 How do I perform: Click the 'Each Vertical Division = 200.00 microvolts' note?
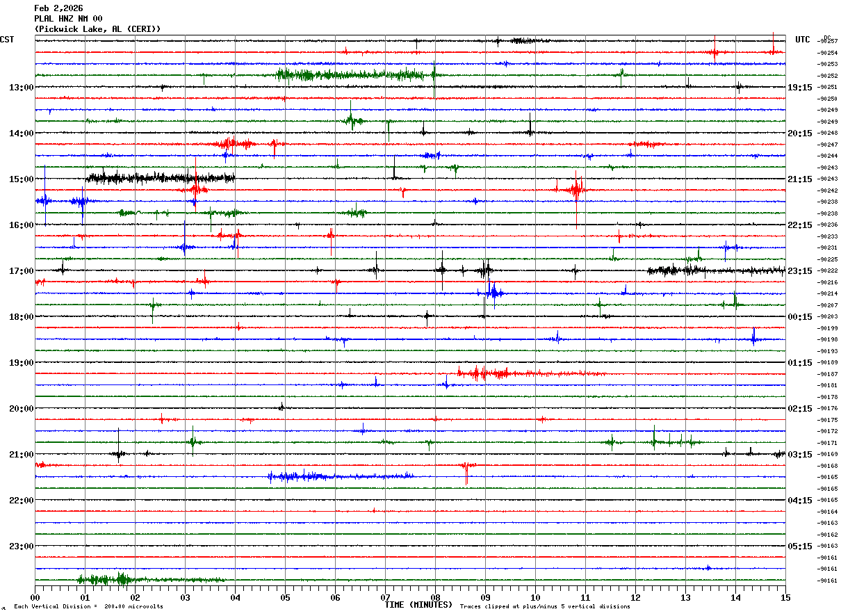pyautogui.click(x=88, y=607)
